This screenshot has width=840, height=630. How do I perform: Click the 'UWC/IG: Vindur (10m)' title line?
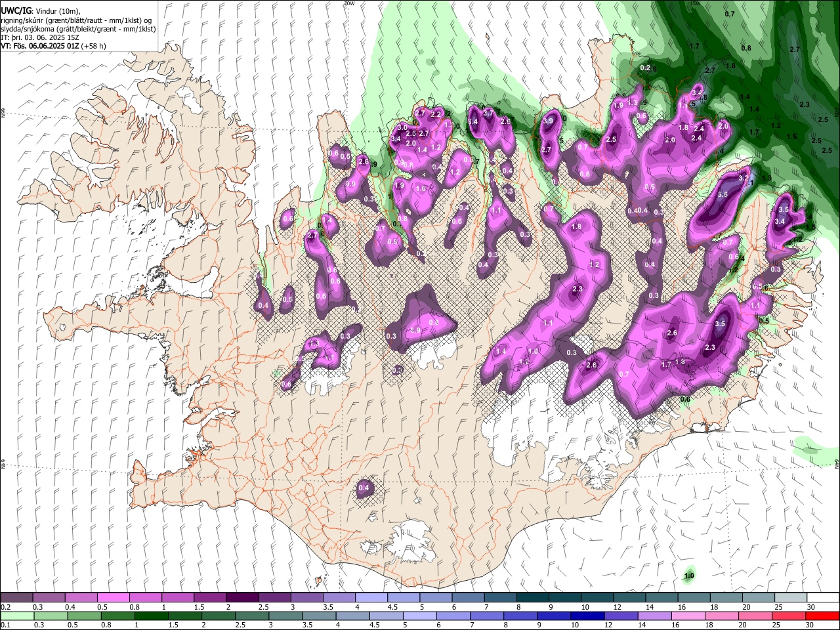point(40,11)
